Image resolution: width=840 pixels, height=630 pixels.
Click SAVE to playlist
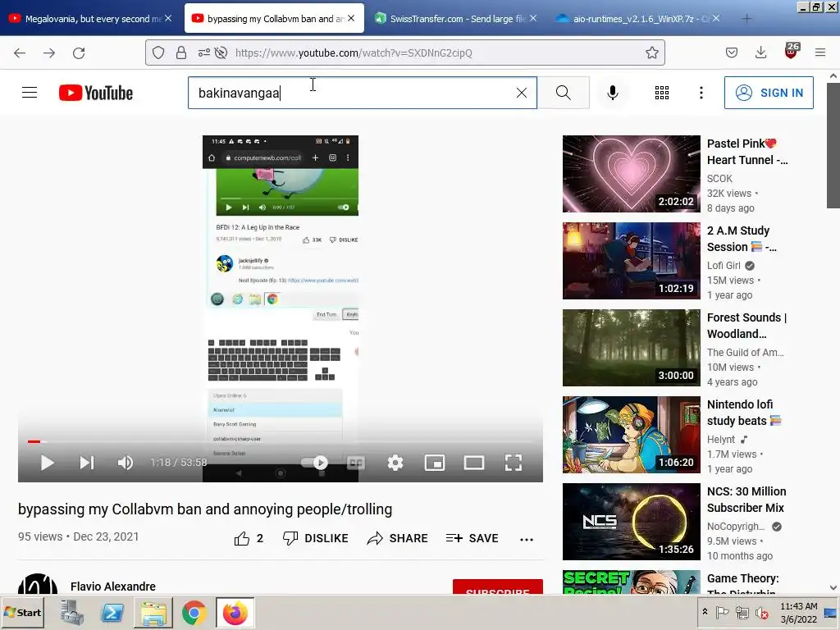click(472, 538)
